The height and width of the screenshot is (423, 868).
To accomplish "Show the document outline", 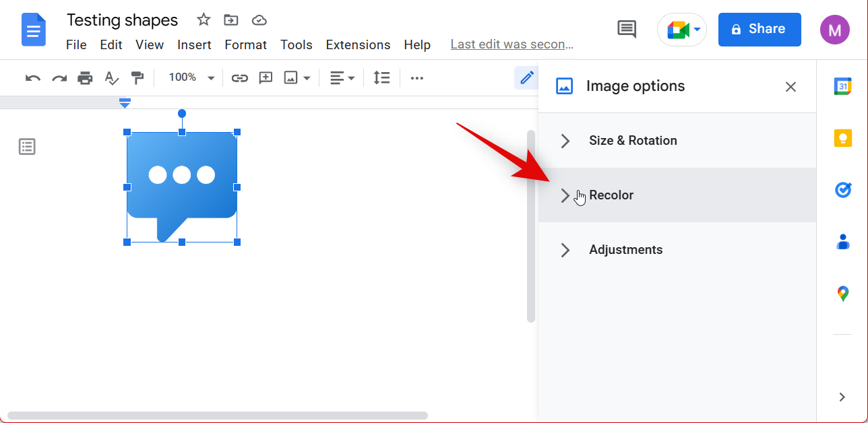I will (27, 147).
